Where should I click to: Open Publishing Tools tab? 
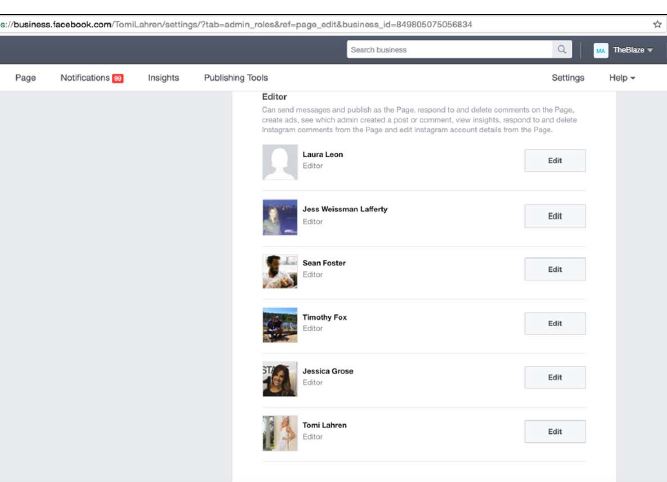point(236,78)
